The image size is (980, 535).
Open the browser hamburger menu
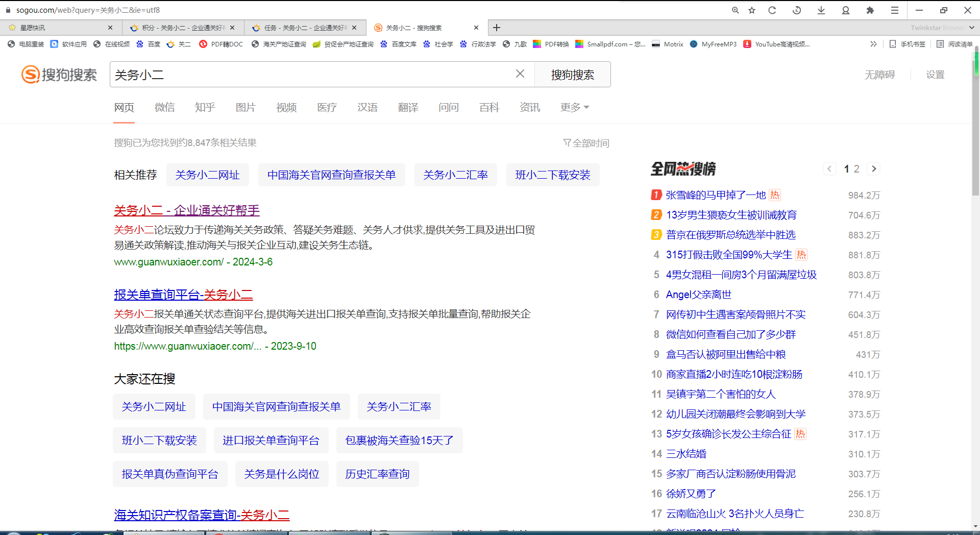pyautogui.click(x=895, y=10)
